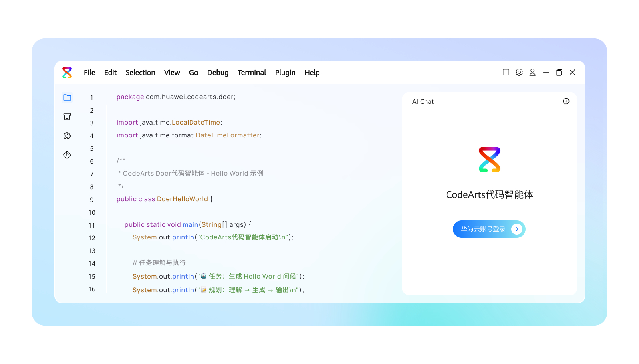Viewport: 639px width, 364px height.
Task: Click the CodeArts logo in the menu bar
Action: (67, 73)
